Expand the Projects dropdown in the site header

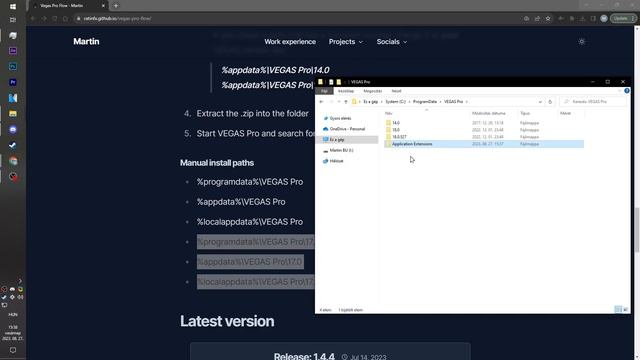pos(346,42)
